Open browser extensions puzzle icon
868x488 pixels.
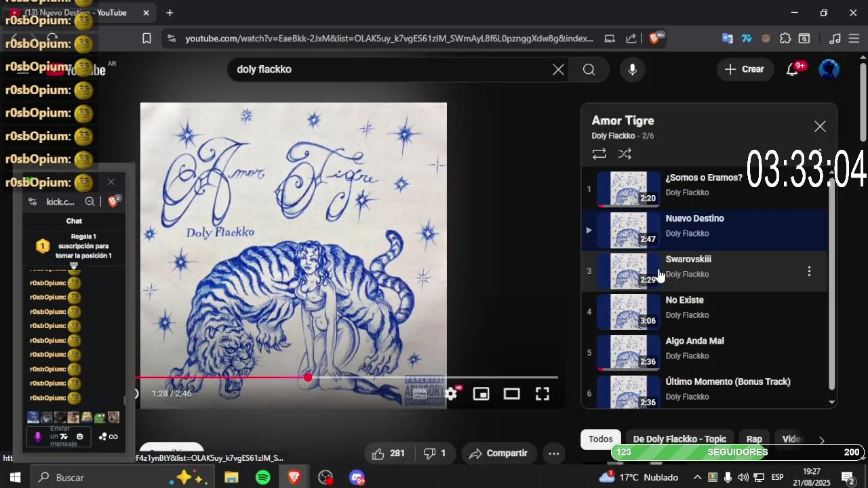(785, 39)
